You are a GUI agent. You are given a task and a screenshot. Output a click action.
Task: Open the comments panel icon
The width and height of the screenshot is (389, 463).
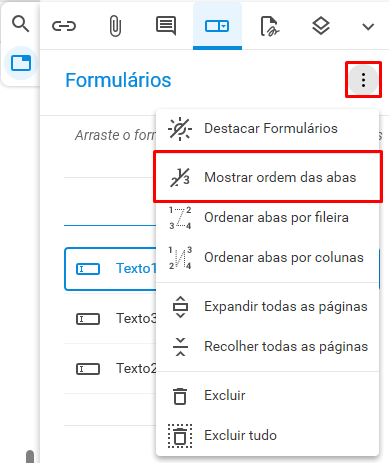tap(166, 26)
